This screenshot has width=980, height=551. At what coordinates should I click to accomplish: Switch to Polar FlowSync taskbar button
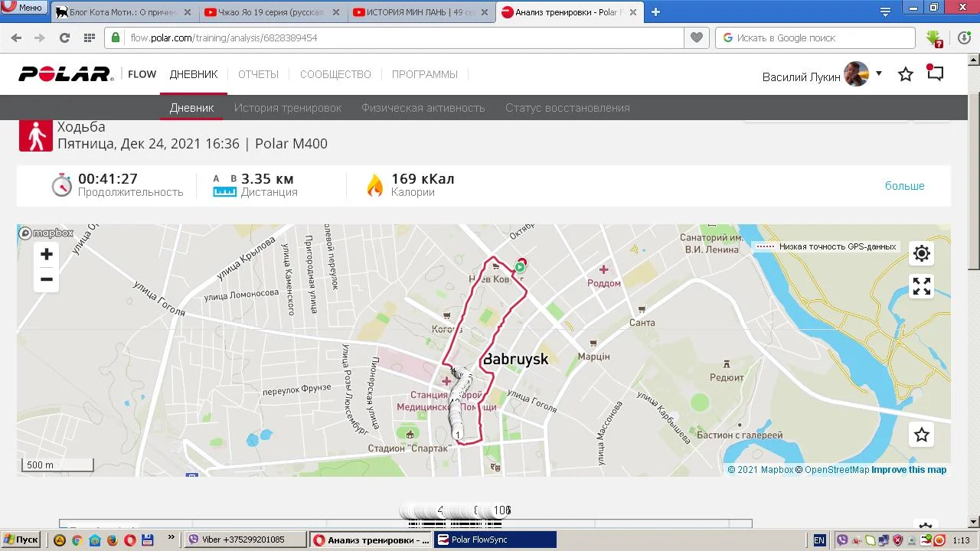pyautogui.click(x=495, y=540)
